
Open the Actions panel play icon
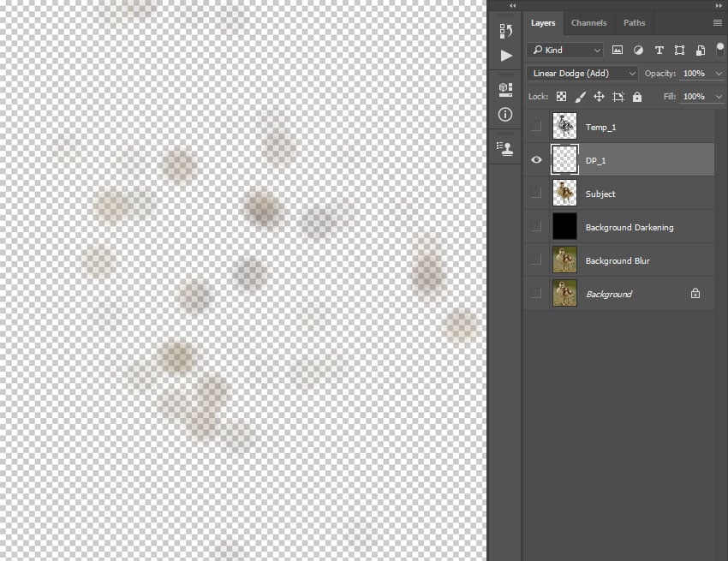505,56
